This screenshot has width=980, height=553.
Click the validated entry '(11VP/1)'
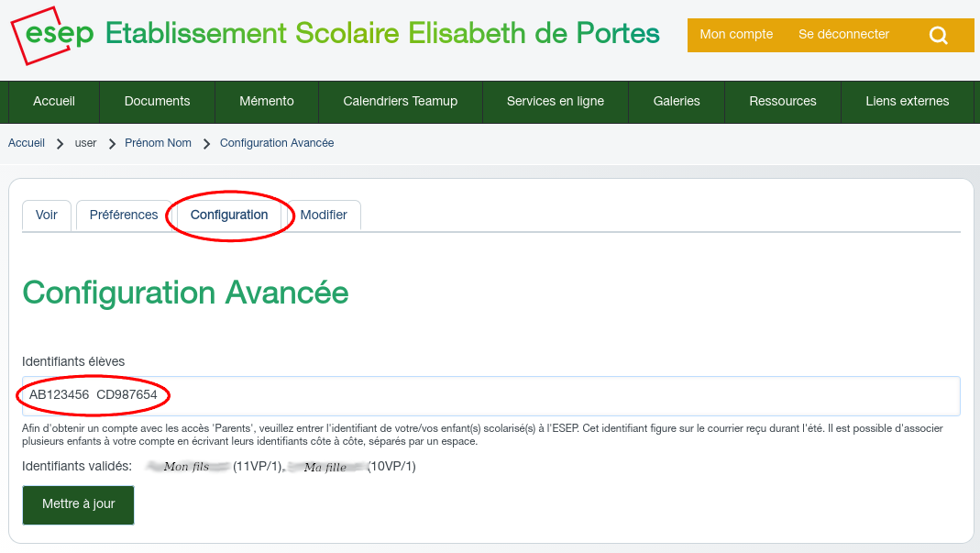[x=258, y=467]
